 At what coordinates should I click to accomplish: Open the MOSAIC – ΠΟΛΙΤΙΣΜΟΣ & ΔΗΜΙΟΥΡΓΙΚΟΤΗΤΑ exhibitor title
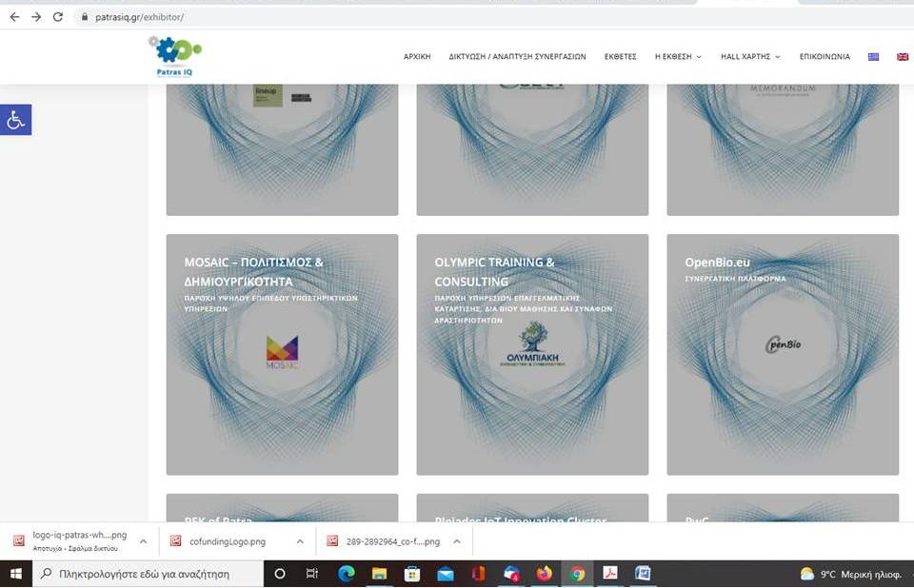click(253, 271)
